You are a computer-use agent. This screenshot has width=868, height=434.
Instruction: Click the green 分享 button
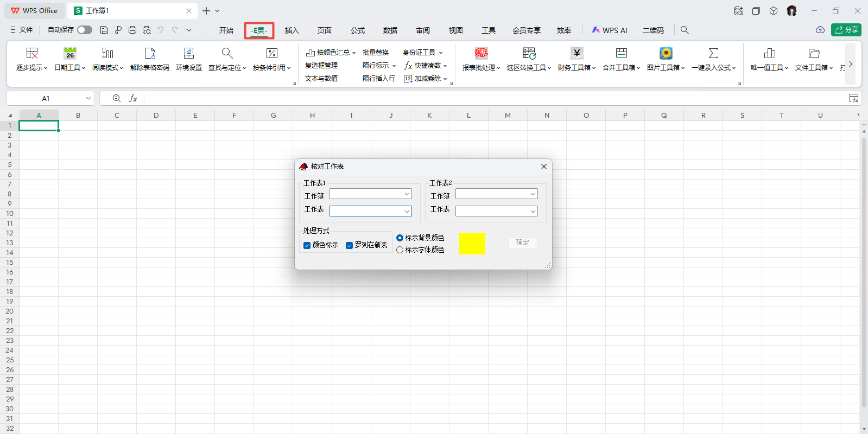tap(846, 30)
